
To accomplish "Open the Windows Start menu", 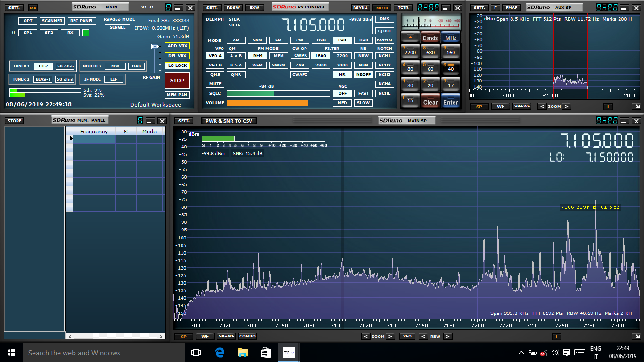I will (x=11, y=353).
